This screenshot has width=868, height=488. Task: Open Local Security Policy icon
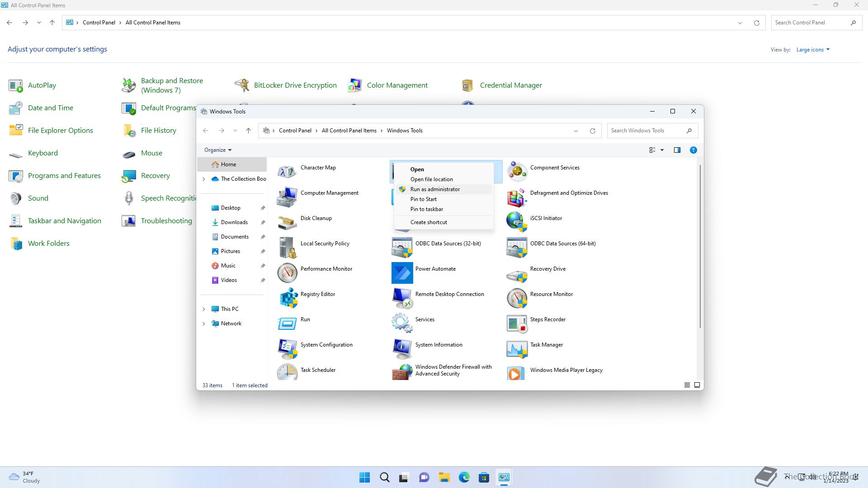[288, 248]
